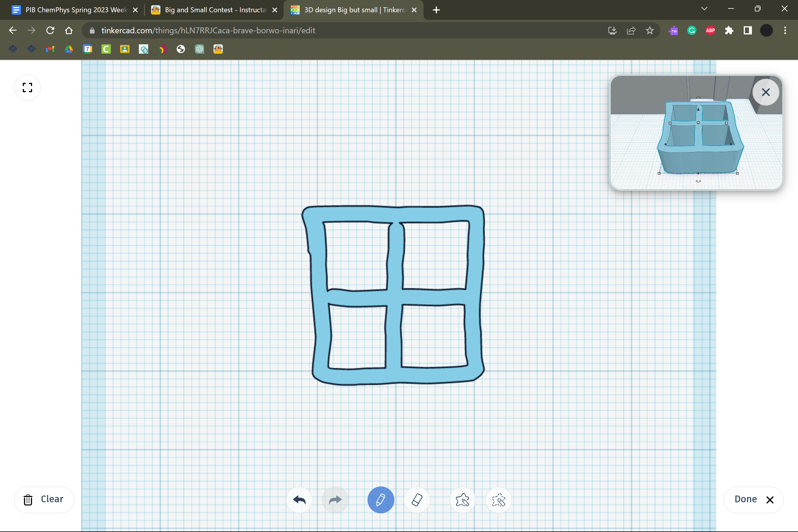Select the shape erase tool
Screen dimensions: 798x532
click(x=498, y=499)
